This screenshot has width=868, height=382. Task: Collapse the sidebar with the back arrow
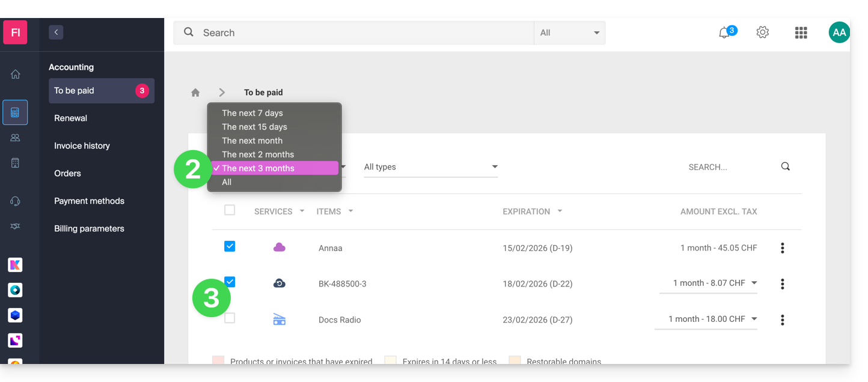(56, 32)
